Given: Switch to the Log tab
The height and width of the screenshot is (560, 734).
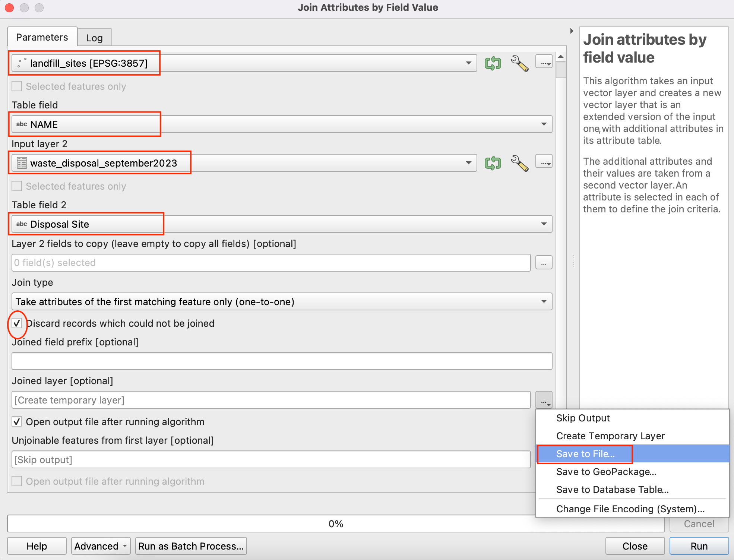Looking at the screenshot, I should [94, 38].
